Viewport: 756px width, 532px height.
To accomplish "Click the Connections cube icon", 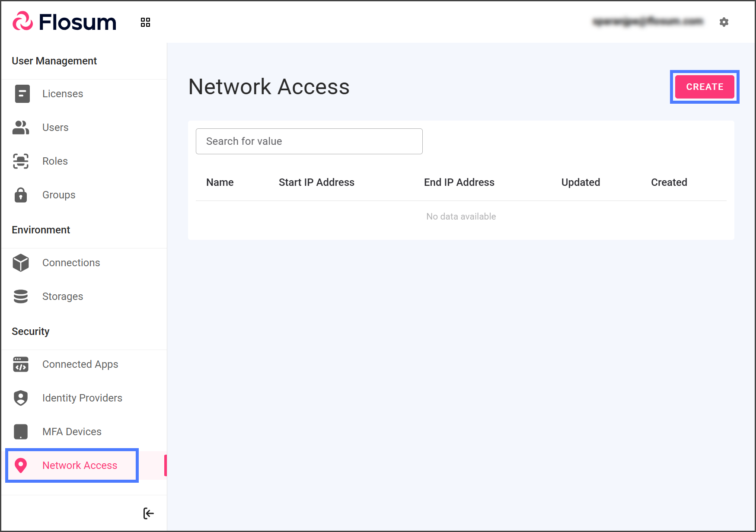I will [x=21, y=263].
